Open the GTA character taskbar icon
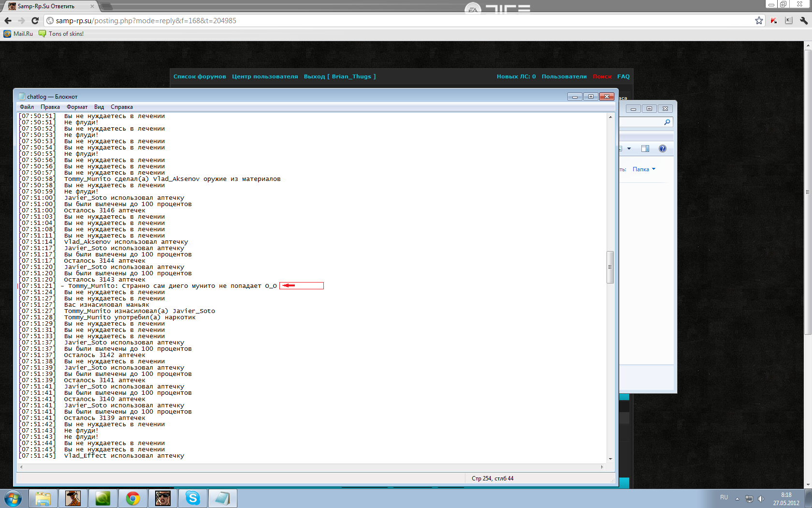 click(73, 498)
